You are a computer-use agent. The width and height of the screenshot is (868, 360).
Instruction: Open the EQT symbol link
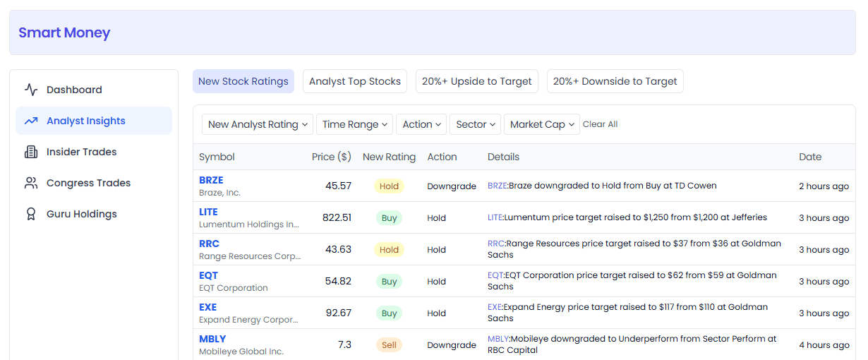point(208,275)
